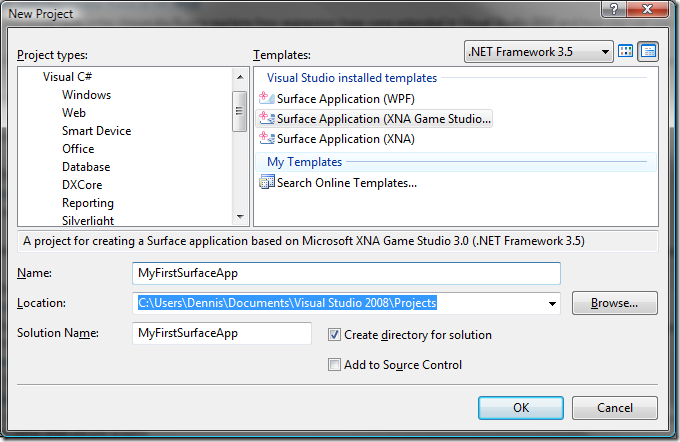Click project types scrollbar up arrow
The width and height of the screenshot is (680, 442).
coord(240,77)
